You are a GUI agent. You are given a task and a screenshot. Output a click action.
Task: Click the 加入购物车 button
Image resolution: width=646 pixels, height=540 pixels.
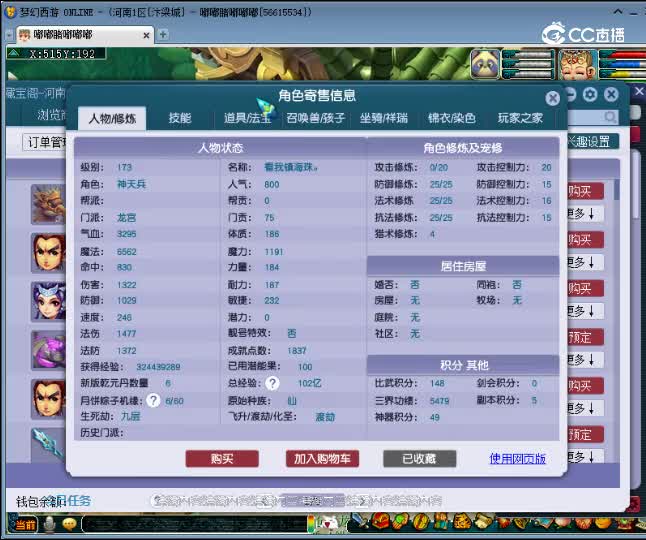[x=322, y=458]
